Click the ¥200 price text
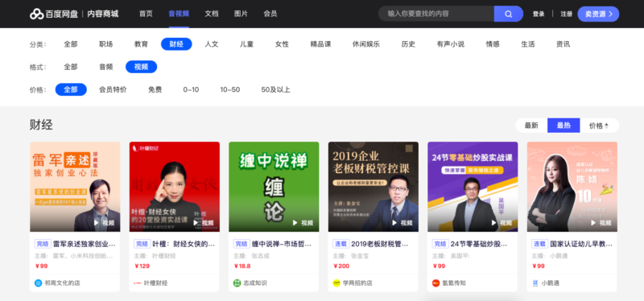This screenshot has width=644, height=301. point(341,266)
